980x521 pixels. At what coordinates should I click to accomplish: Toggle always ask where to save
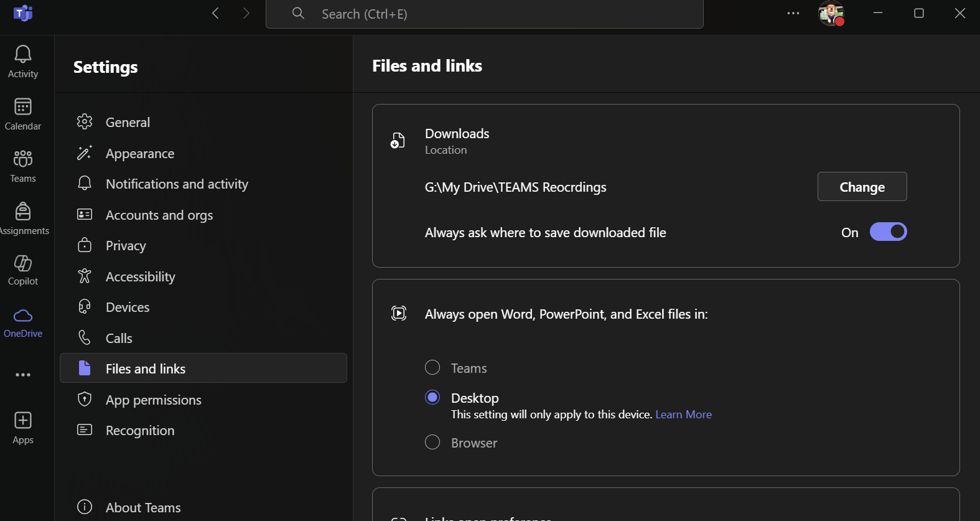click(888, 232)
